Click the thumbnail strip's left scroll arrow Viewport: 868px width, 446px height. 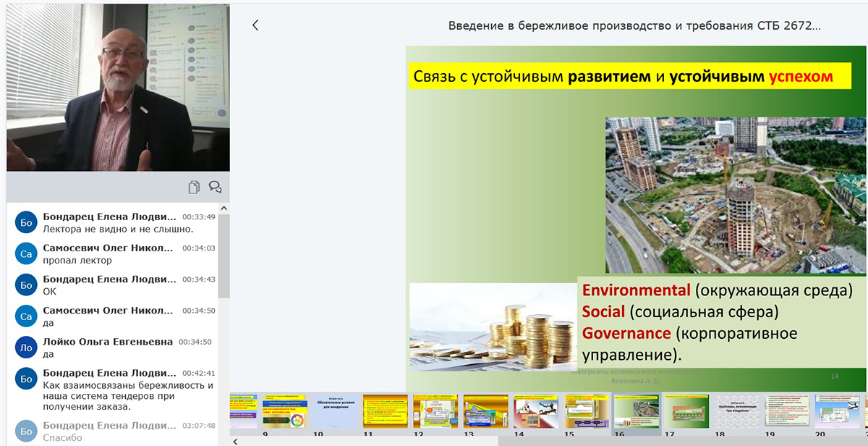tap(234, 441)
